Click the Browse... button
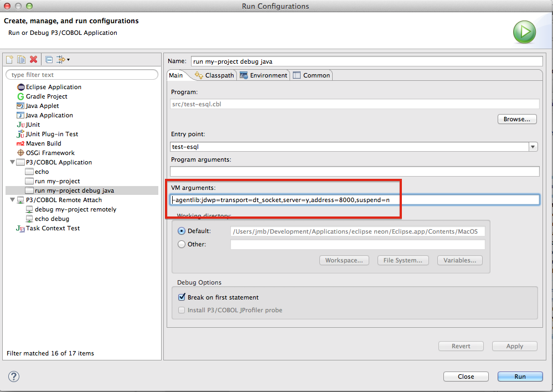 517,119
